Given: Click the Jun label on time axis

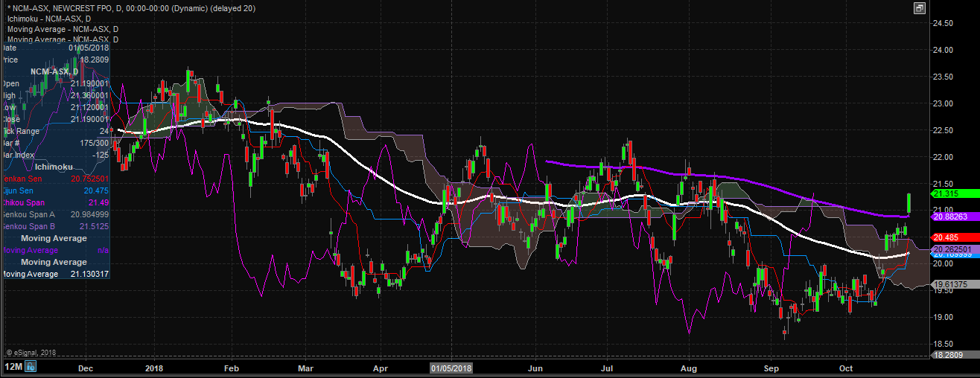Looking at the screenshot, I should coord(535,368).
